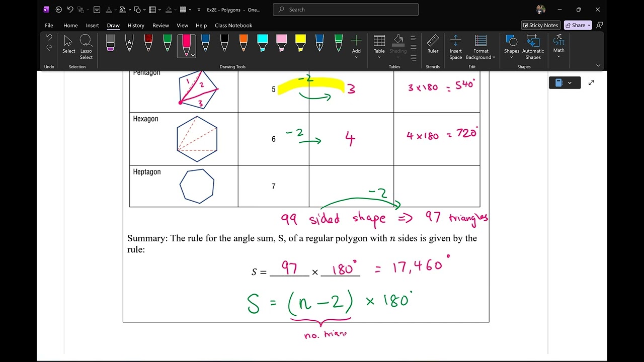Viewport: 644px width, 362px height.
Task: Switch to the History tab
Action: tap(136, 25)
